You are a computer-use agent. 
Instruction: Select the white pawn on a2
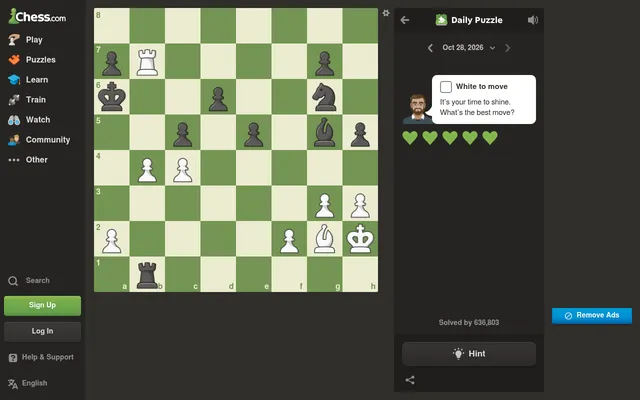[112, 241]
